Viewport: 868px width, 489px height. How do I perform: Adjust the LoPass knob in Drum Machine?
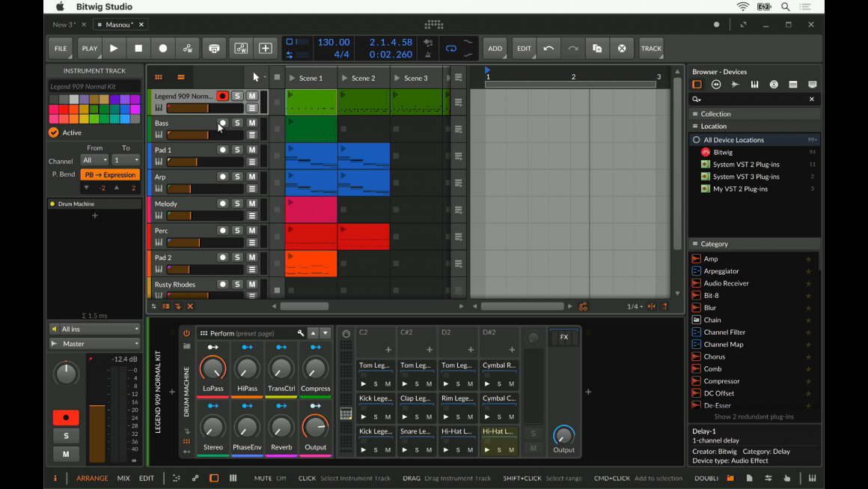[x=213, y=368]
